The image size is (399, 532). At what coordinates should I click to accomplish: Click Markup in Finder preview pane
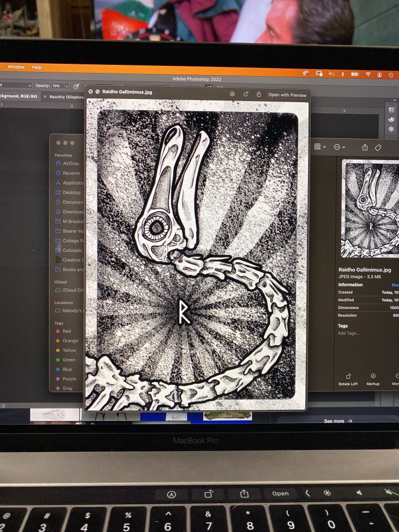point(373,379)
